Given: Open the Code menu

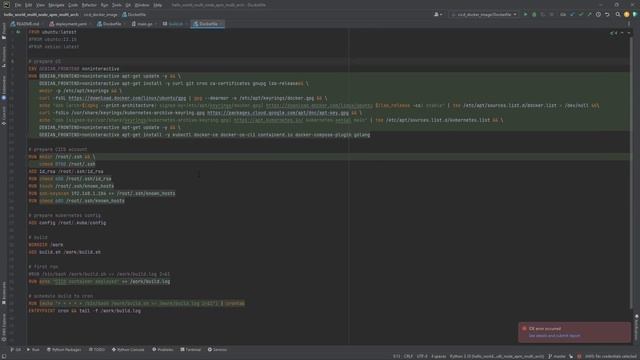Looking at the screenshot, I should pos(73,5).
